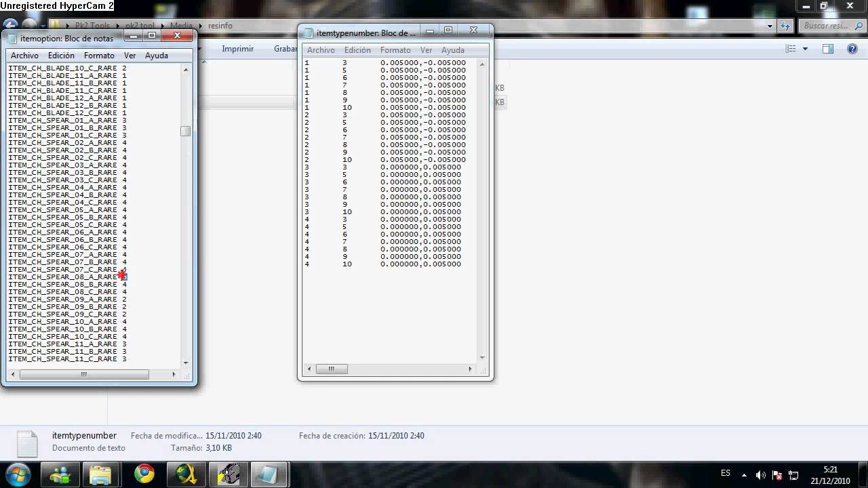The width and height of the screenshot is (868, 488).
Task: Click itemoption scroll down arrow
Action: pos(186,363)
